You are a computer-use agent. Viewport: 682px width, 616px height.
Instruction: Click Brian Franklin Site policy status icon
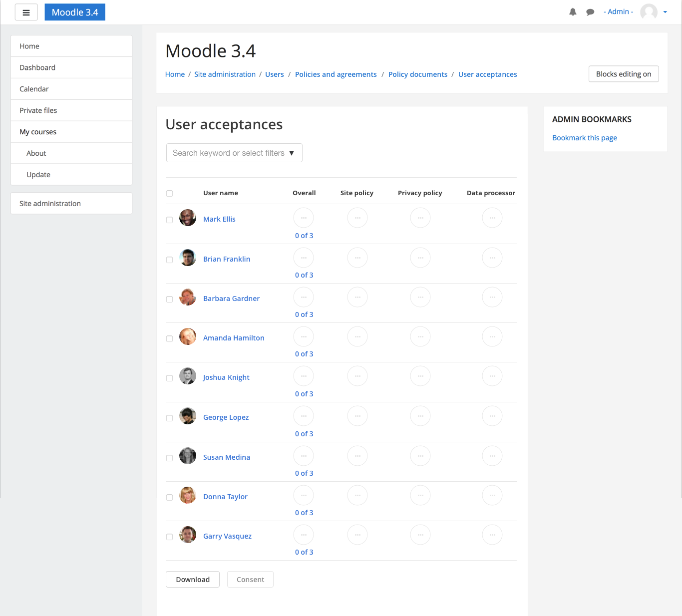tap(357, 258)
